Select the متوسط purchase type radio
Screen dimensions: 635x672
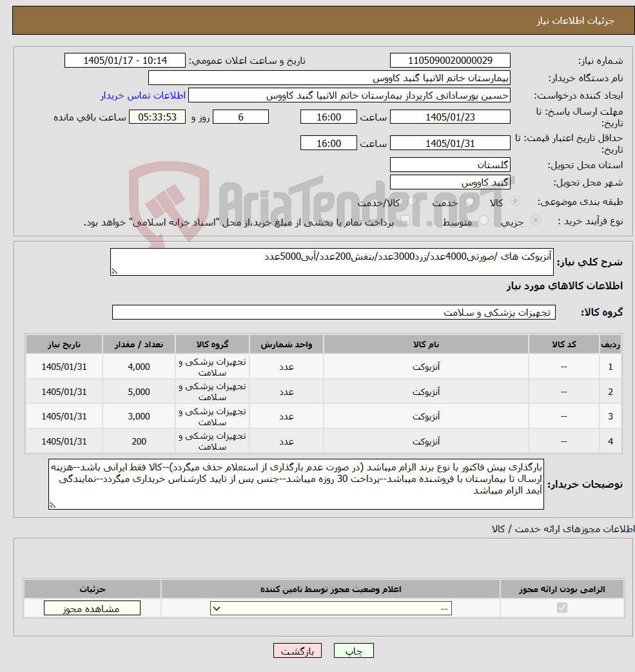coord(484,220)
